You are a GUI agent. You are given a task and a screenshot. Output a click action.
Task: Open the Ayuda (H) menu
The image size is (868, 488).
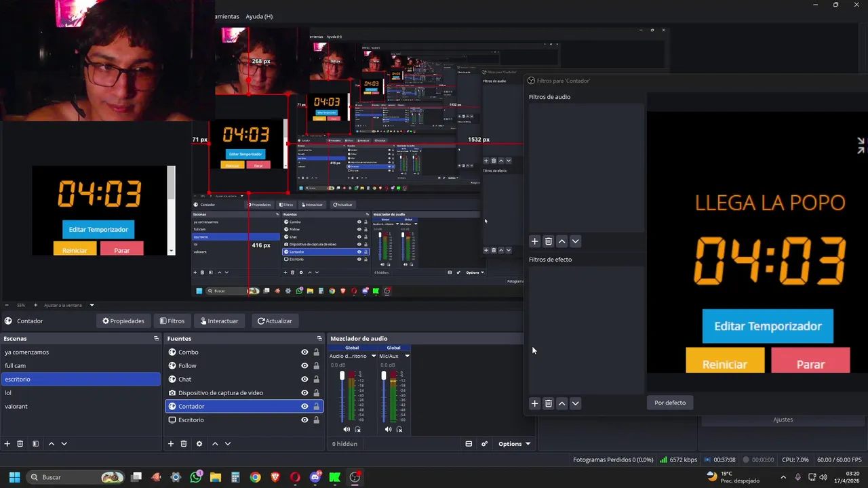pyautogui.click(x=259, y=16)
